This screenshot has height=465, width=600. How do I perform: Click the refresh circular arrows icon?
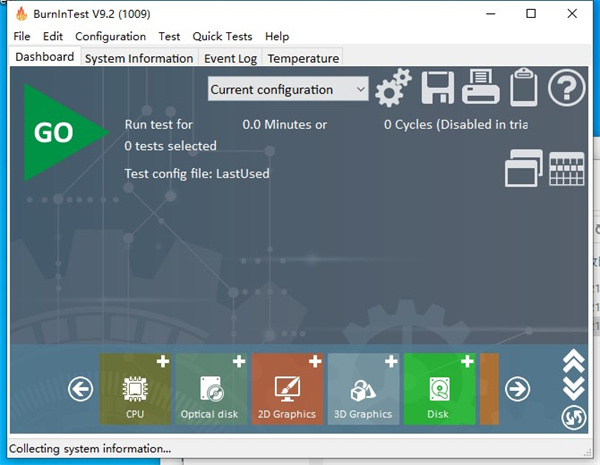tap(574, 418)
